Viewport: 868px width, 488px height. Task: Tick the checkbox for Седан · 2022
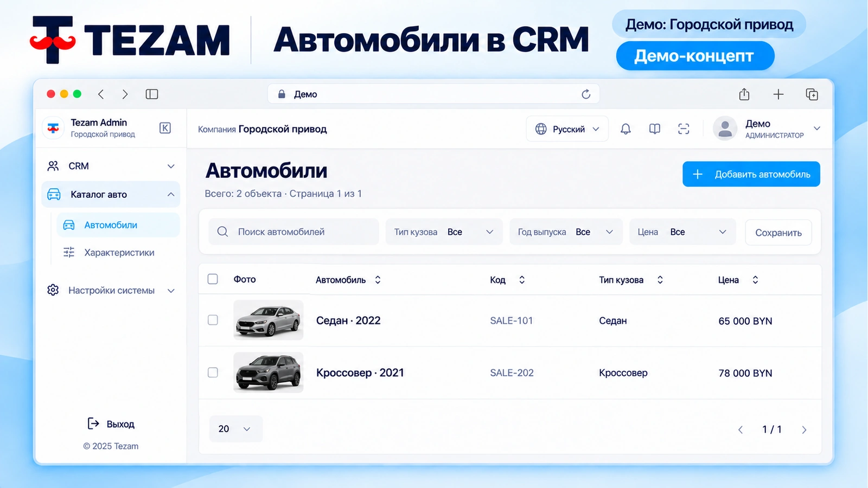tap(213, 320)
